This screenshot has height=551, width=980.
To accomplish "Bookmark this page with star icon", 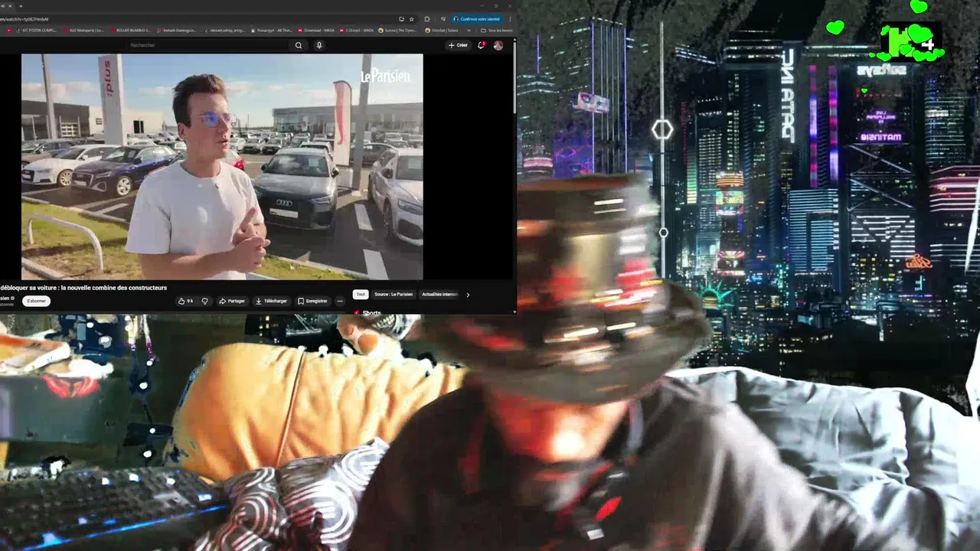I will 412,19.
